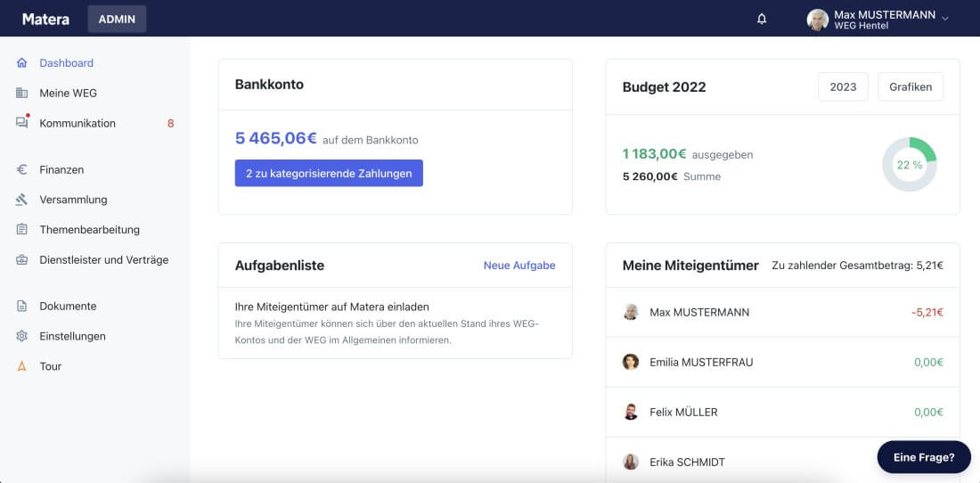Click the ADMIN button in header
Screen dimensions: 980x483
(x=117, y=19)
